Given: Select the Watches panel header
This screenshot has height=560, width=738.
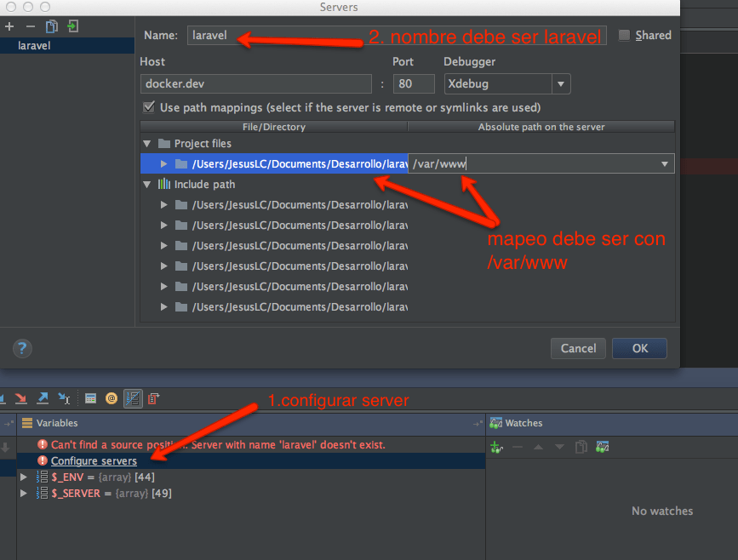Looking at the screenshot, I should point(523,423).
